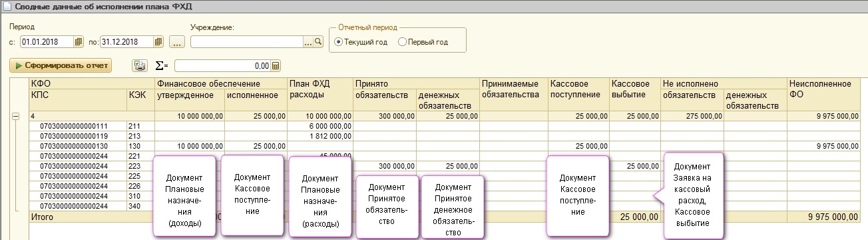
Task: Open calculator in the sum field
Action: pyautogui.click(x=276, y=66)
